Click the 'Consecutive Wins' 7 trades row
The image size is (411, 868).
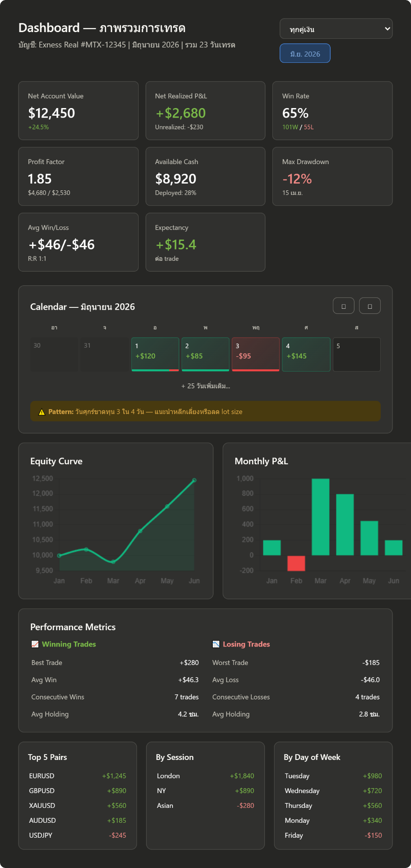[115, 697]
